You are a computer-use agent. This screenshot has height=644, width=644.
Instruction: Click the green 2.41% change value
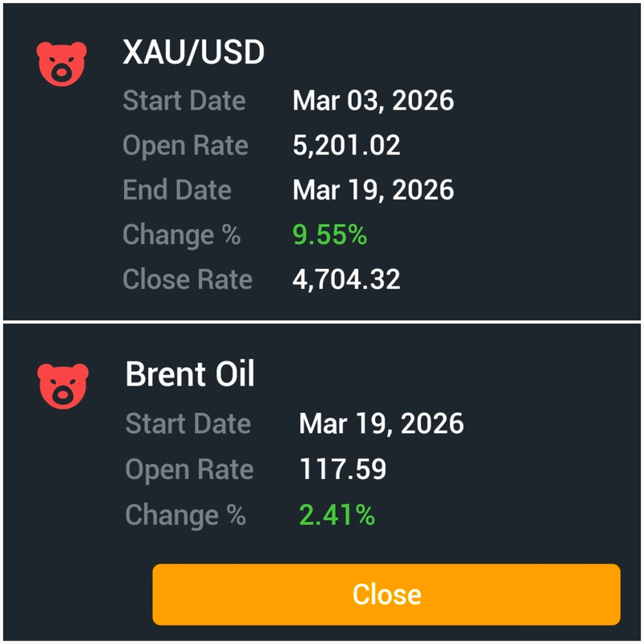[x=336, y=515]
